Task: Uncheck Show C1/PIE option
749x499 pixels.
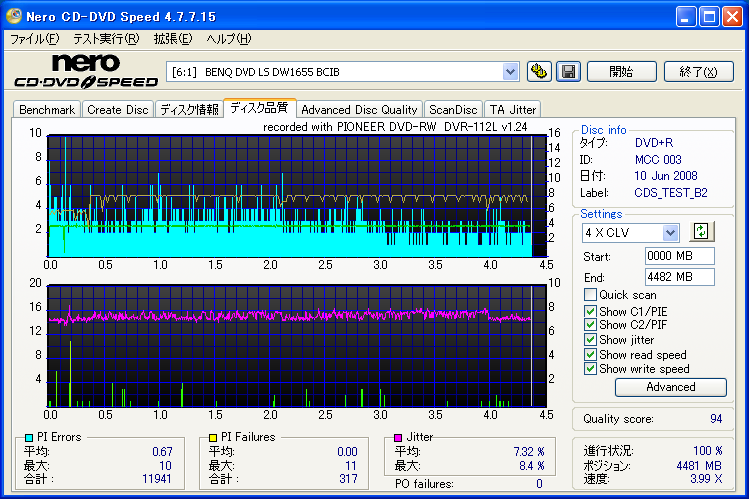Action: [591, 311]
